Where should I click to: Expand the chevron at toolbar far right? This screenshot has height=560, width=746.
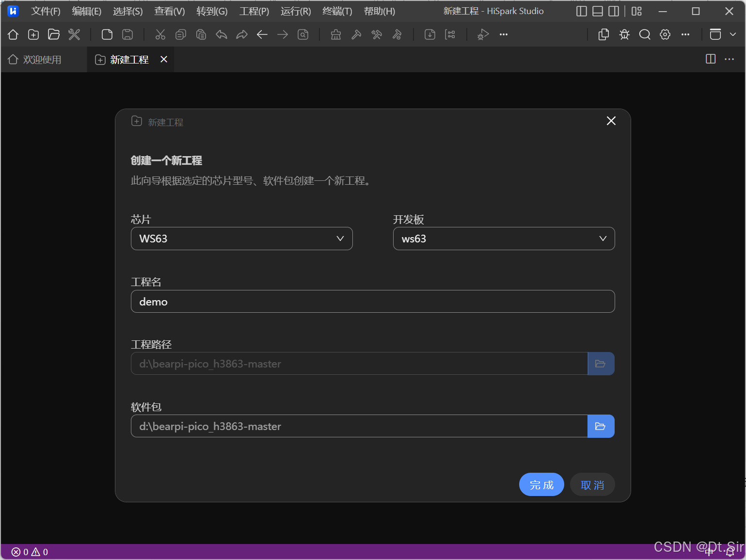pyautogui.click(x=733, y=34)
